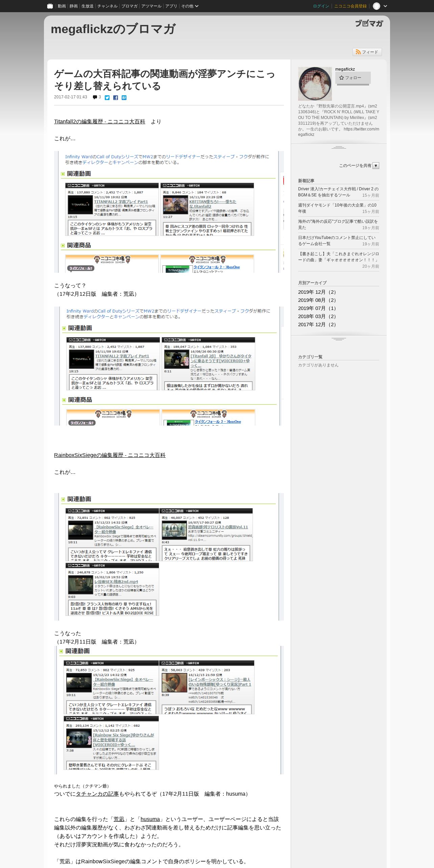Click ニコニコ会員登録 link
The height and width of the screenshot is (868, 434).
point(351,6)
